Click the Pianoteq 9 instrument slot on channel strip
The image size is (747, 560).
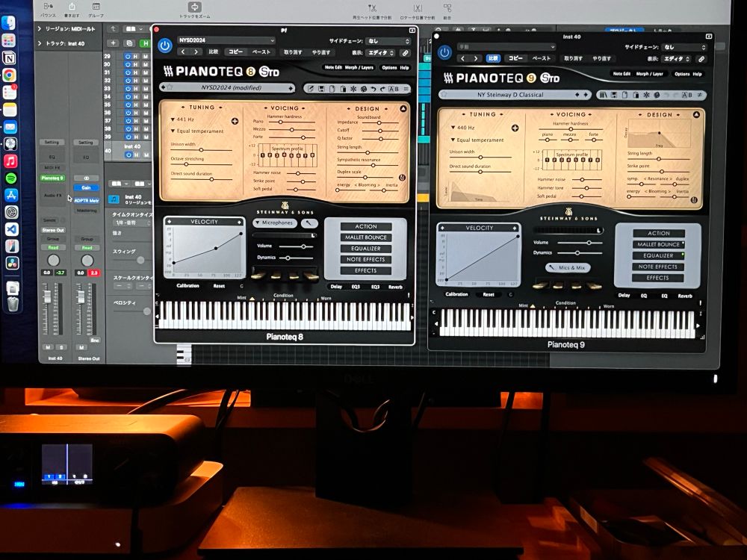coord(52,178)
